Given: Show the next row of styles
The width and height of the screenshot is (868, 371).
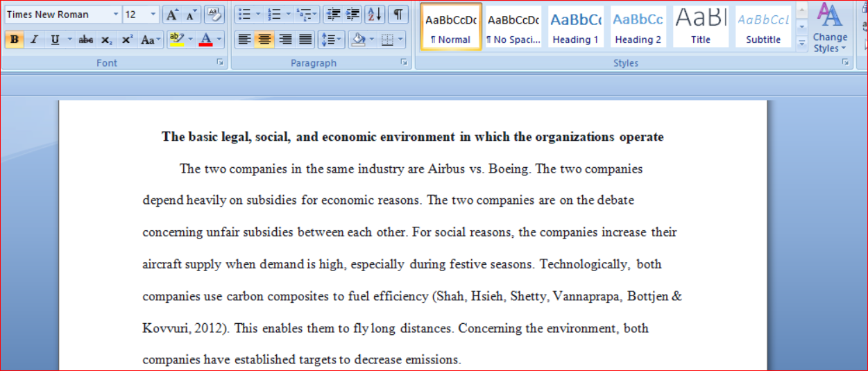Looking at the screenshot, I should click(802, 27).
